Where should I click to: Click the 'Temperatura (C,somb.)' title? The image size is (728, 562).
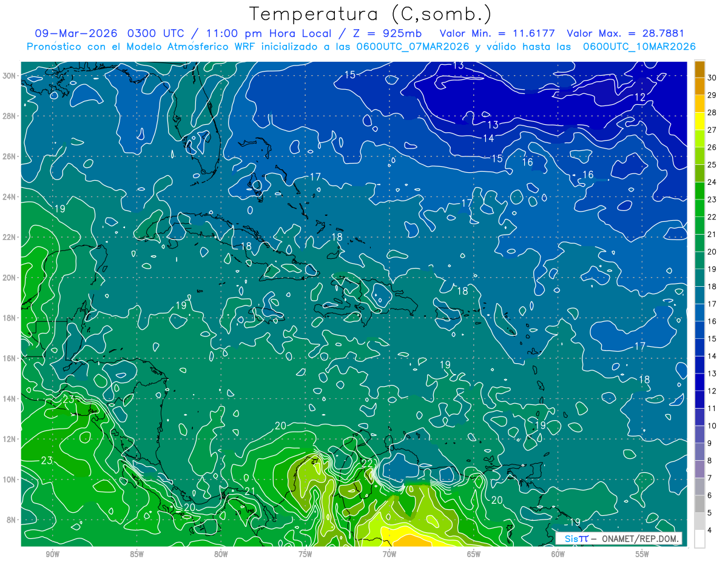click(x=370, y=14)
